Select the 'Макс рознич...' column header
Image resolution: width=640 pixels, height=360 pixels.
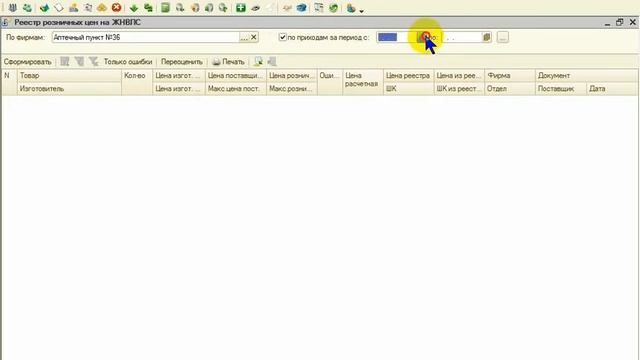pyautogui.click(x=291, y=89)
